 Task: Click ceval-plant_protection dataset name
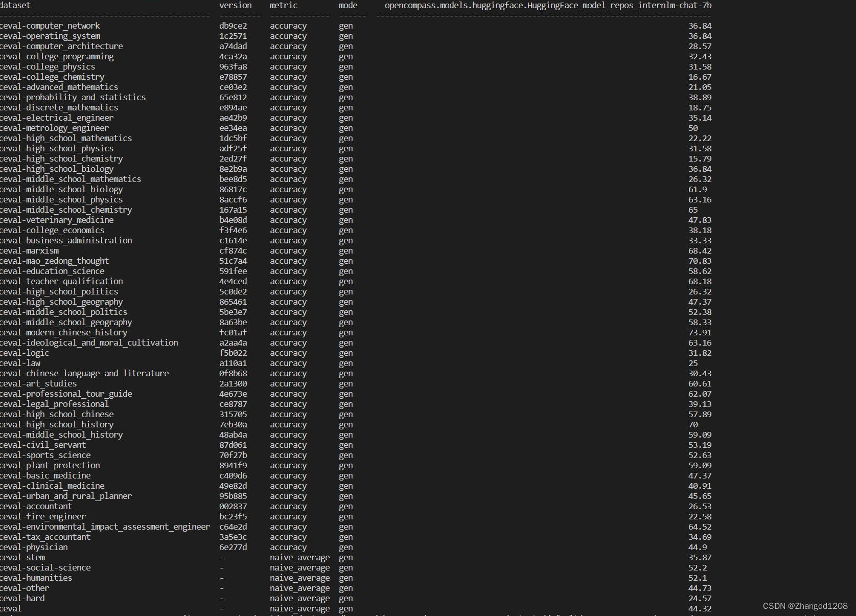pyautogui.click(x=50, y=465)
